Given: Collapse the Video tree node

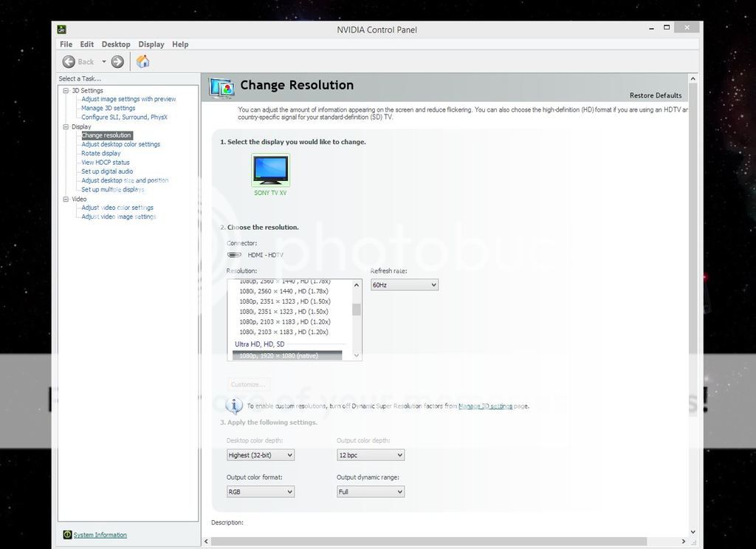Looking at the screenshot, I should (66, 200).
